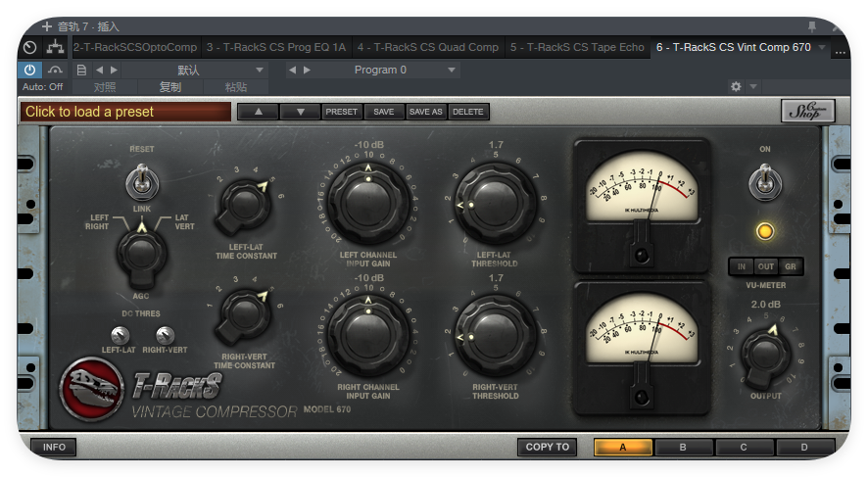Switch to T-RackS CS Prog EQ 1A tab

(276, 47)
